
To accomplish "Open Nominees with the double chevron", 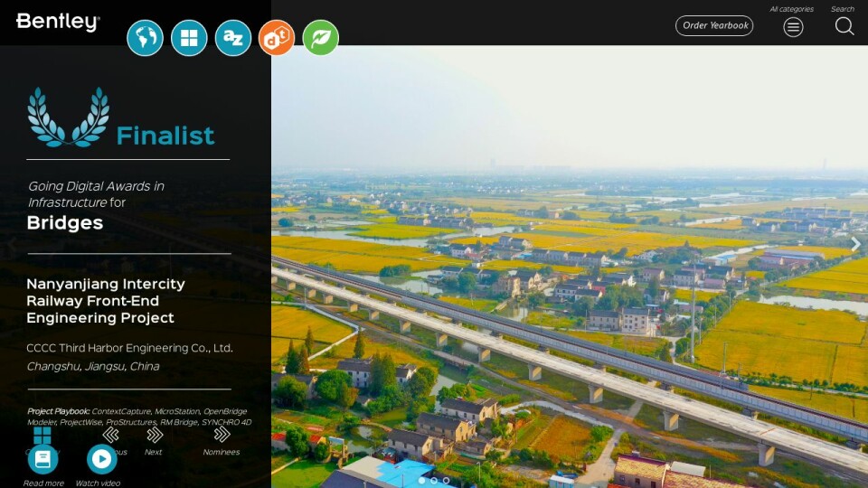I will (x=222, y=435).
